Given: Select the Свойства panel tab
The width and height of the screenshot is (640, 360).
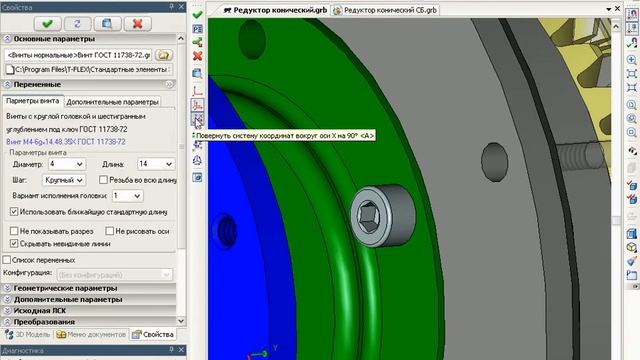Looking at the screenshot, I should point(153,334).
